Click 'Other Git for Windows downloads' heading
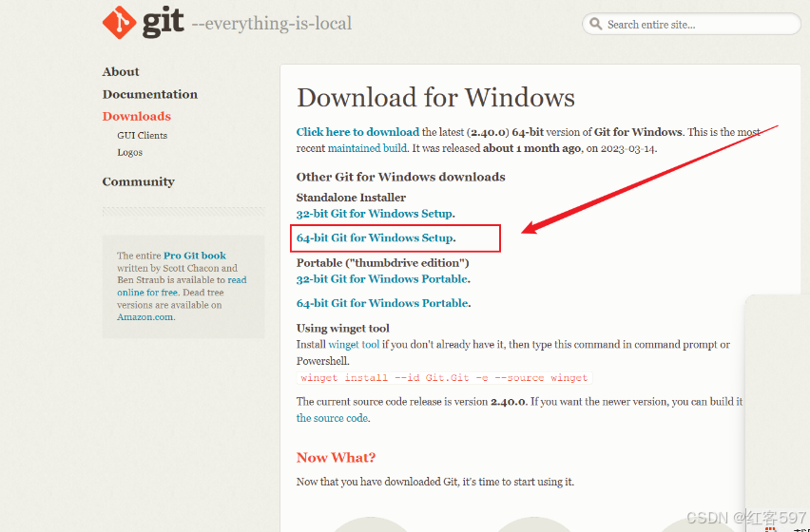The width and height of the screenshot is (810, 532). pyautogui.click(x=401, y=177)
